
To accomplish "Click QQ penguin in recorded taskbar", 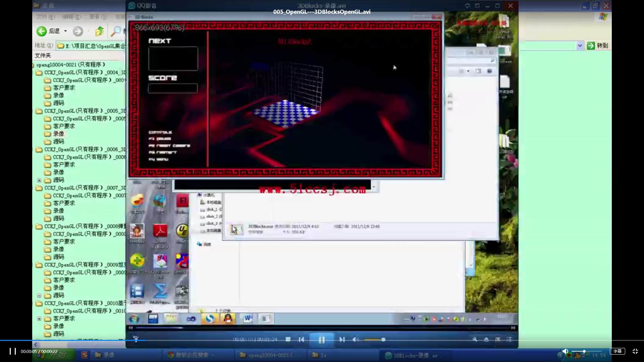I will tap(228, 318).
